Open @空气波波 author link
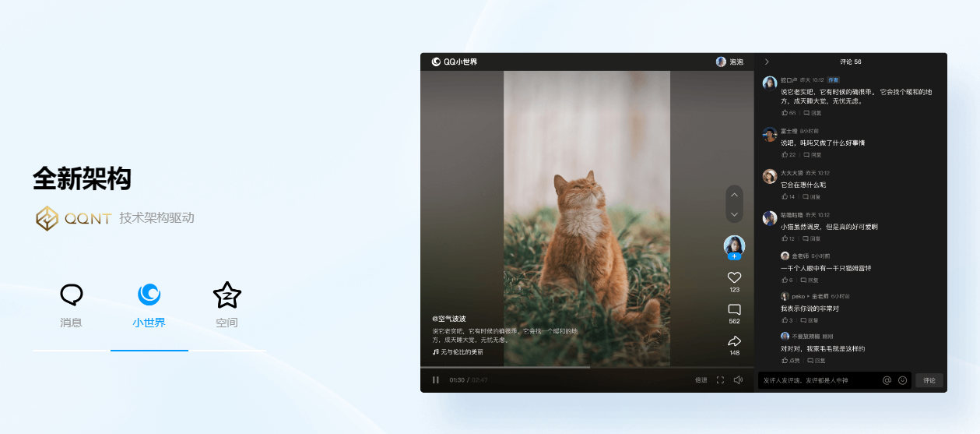 click(x=449, y=319)
